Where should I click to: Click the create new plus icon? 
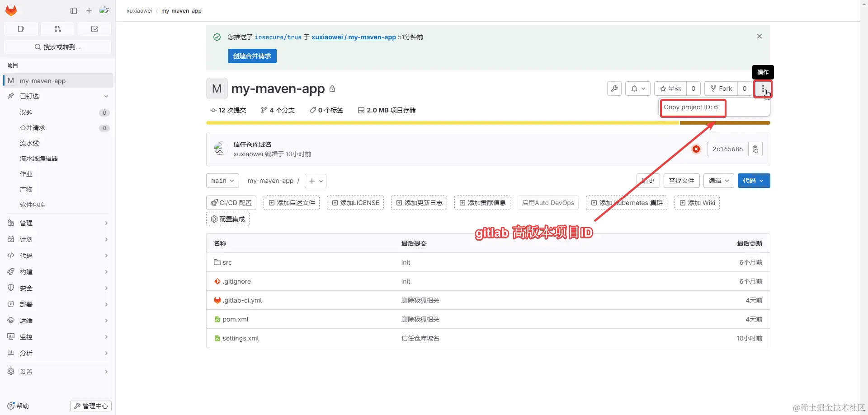89,11
